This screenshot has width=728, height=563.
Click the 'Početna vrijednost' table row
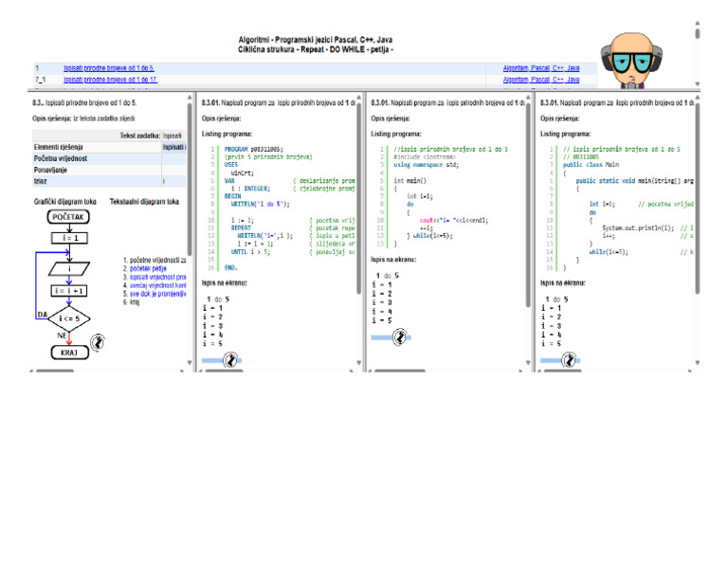[x=109, y=158]
